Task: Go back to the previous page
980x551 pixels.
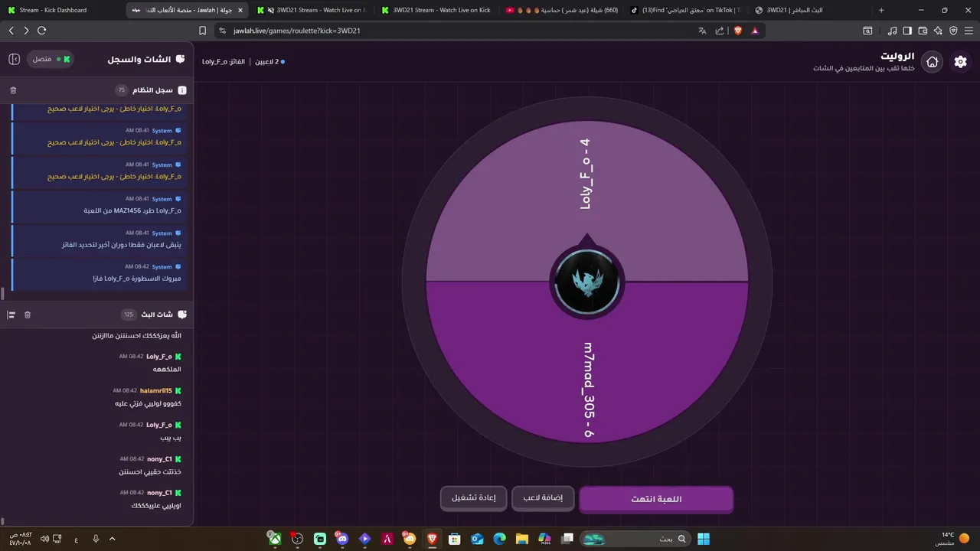Action: pyautogui.click(x=11, y=31)
